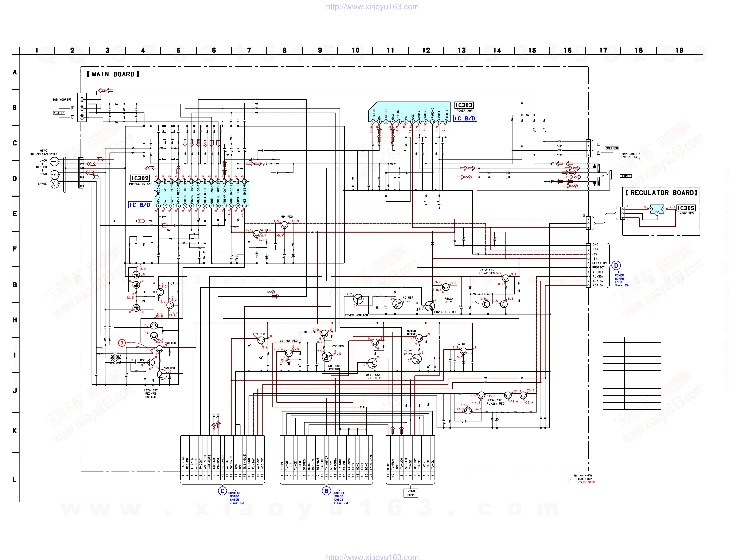Select the IC305 regulator label
This screenshot has height=560, width=745.
[686, 208]
